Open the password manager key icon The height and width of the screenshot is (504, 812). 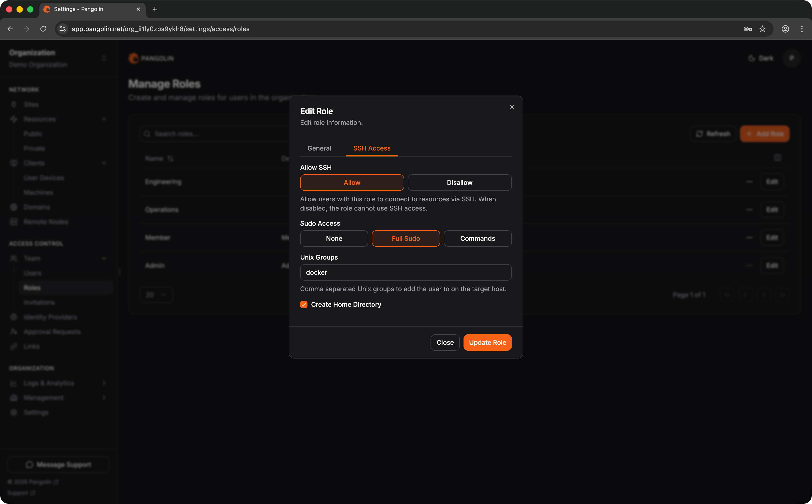(x=747, y=29)
